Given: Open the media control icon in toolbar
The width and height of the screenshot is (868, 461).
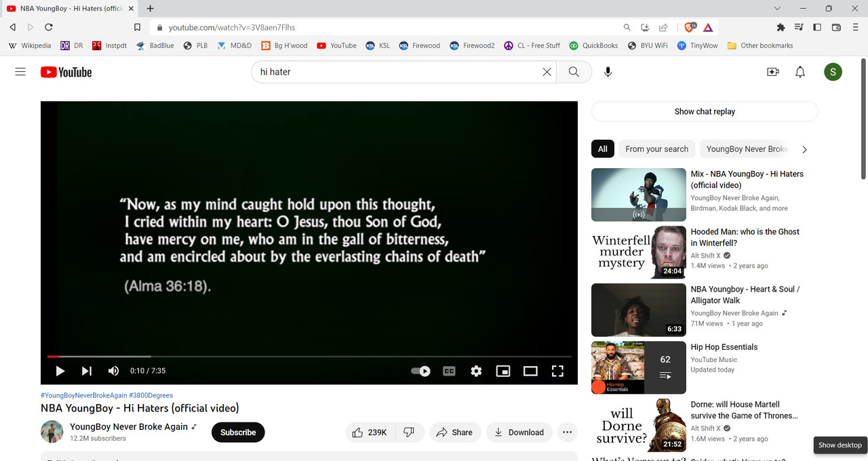Looking at the screenshot, I should click(799, 27).
